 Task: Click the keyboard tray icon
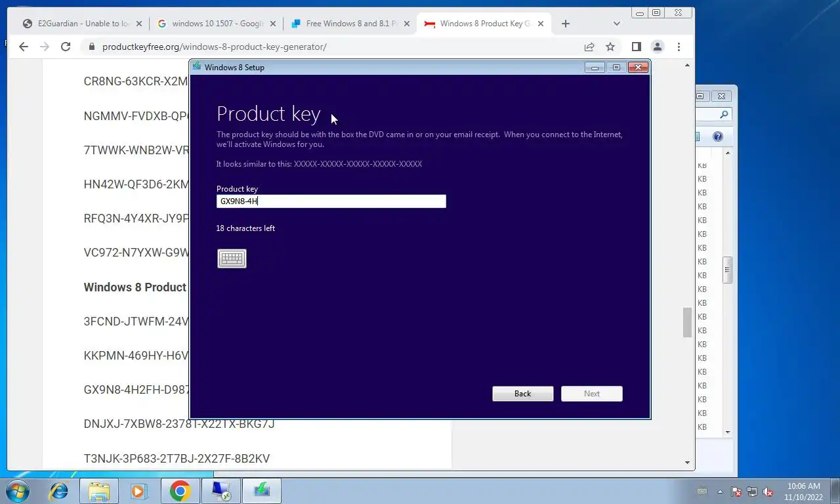(x=702, y=491)
